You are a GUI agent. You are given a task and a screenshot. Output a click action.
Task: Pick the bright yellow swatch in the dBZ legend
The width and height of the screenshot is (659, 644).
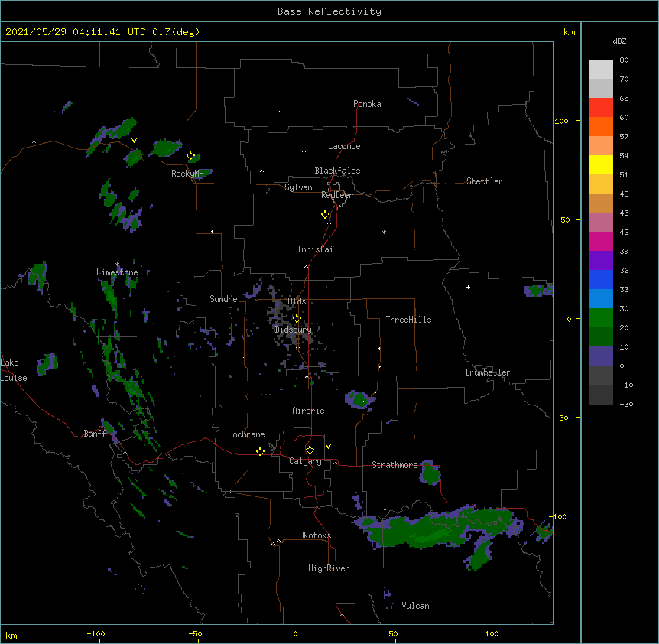[x=601, y=164]
